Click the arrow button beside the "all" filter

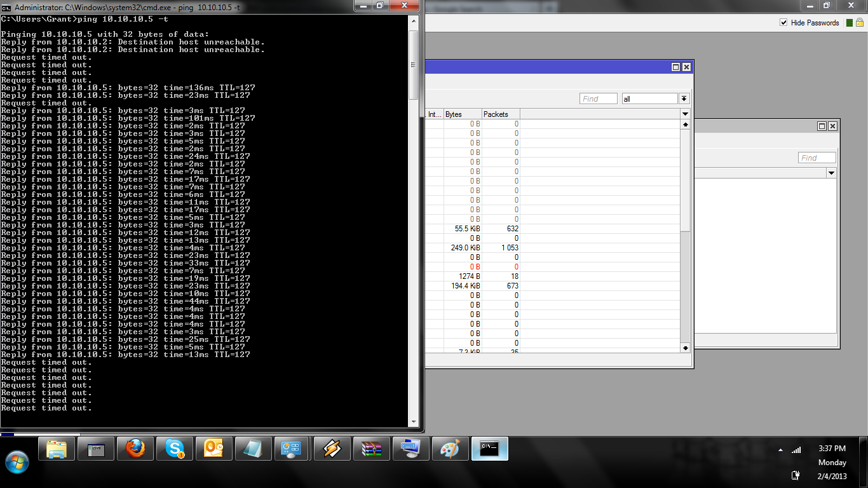(684, 98)
